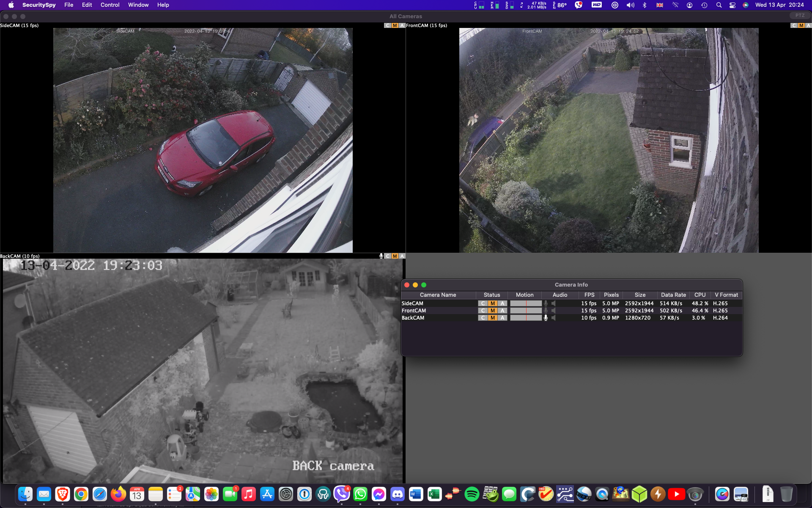Viewport: 812px width, 508px height.
Task: Click the C overlay button on SideCAM feed
Action: coord(387,25)
